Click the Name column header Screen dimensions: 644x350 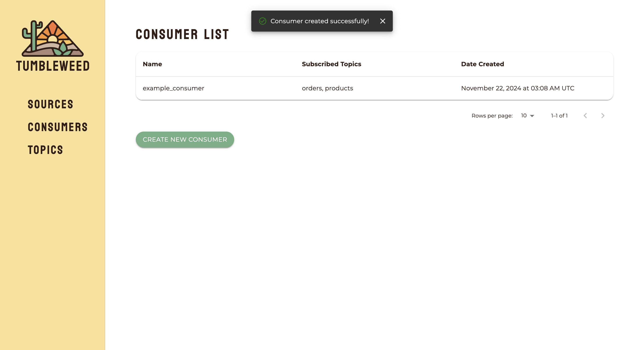click(x=152, y=64)
